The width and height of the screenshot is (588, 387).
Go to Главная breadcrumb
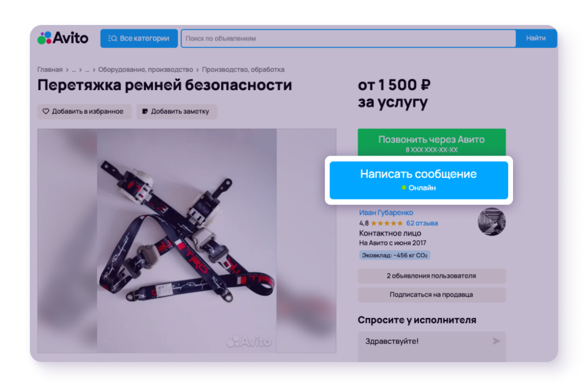tap(50, 69)
